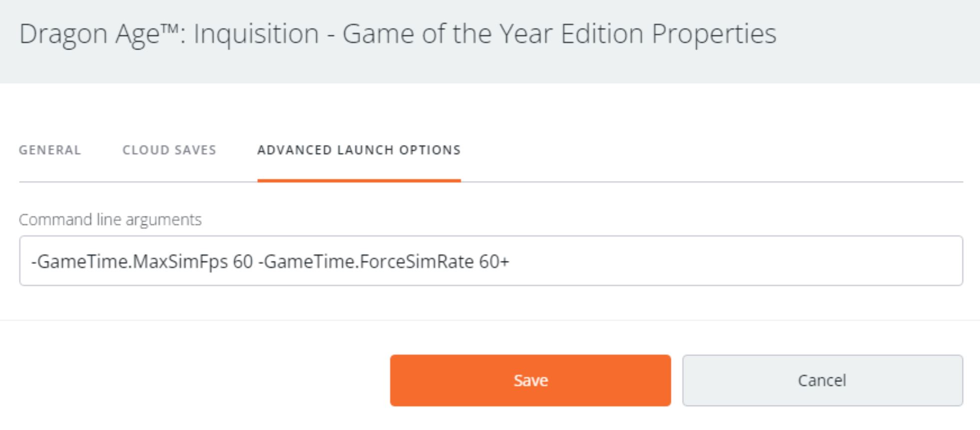Click the Save button

[530, 380]
